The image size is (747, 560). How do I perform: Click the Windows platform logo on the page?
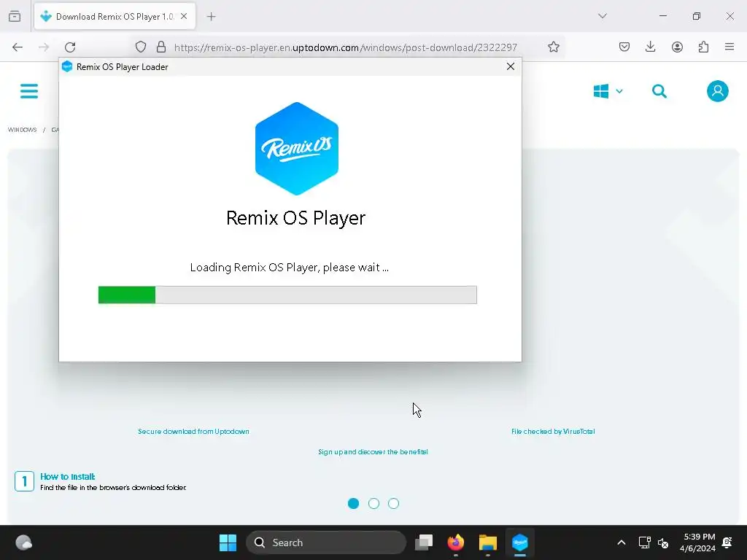point(601,91)
